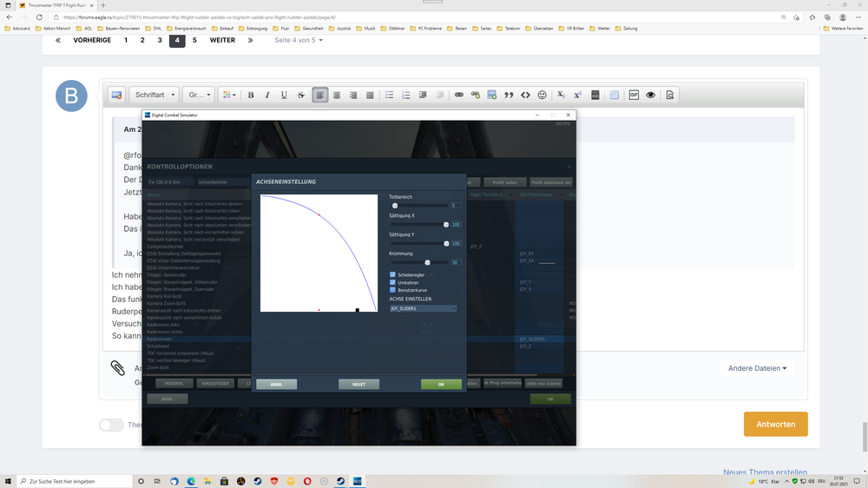Screen dimensions: 868x488
Task: Uncheck the Umkehren checkbox
Action: 392,282
